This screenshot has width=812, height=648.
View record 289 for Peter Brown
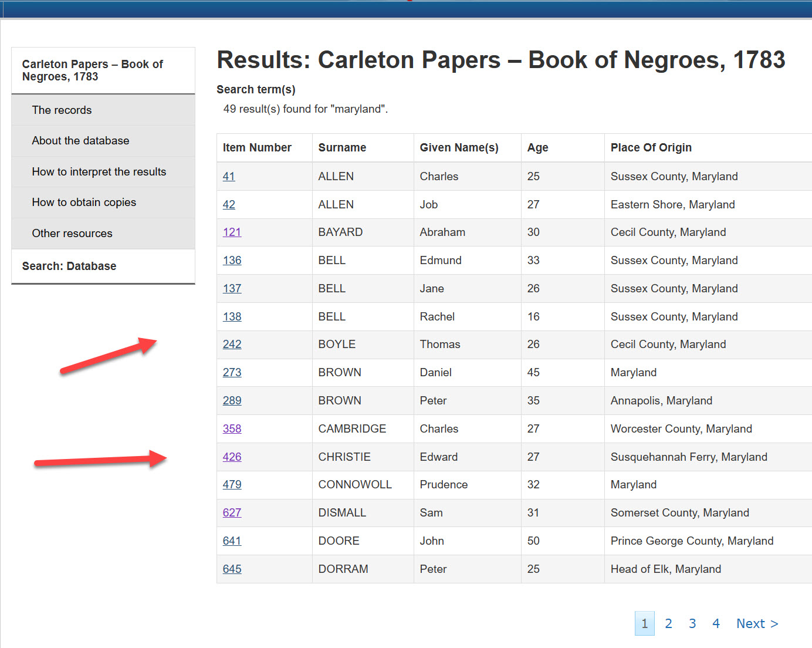pyautogui.click(x=232, y=400)
